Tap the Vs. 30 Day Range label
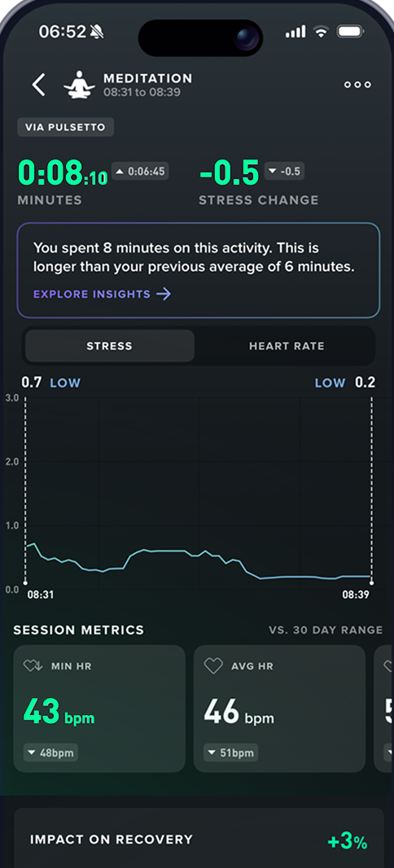Image resolution: width=394 pixels, height=868 pixels. point(326,630)
